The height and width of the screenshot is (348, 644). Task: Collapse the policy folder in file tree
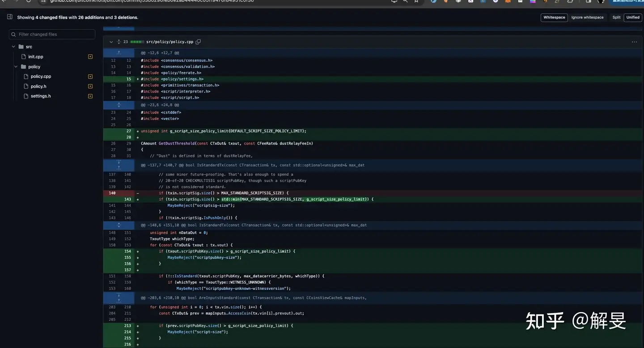click(x=16, y=67)
